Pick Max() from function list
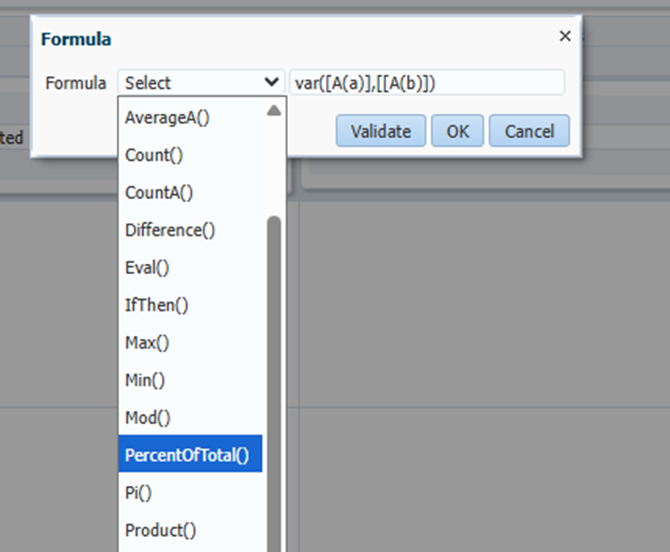Screen dimensions: 670x552 pyautogui.click(x=147, y=343)
